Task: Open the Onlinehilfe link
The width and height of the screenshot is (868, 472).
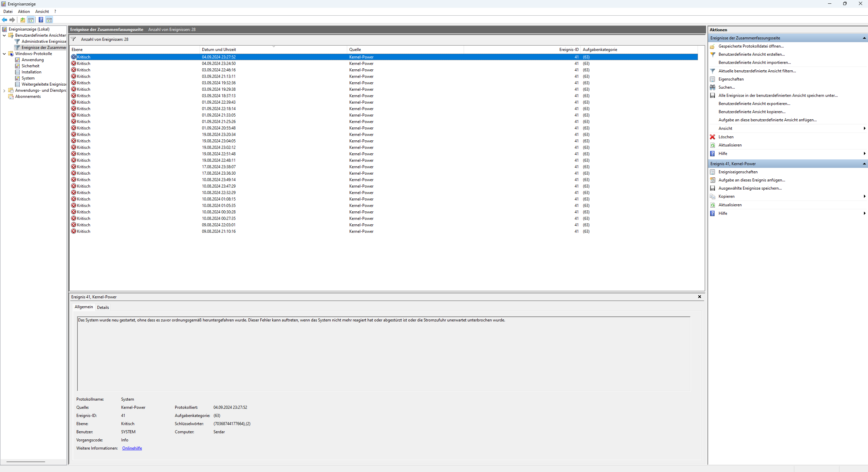Action: 132,448
